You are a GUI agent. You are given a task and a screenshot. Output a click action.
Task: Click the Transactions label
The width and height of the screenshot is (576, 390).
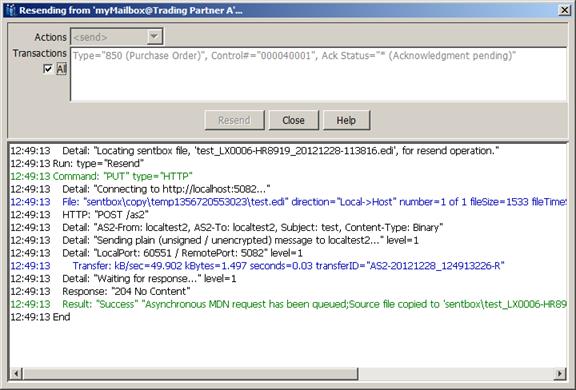click(39, 53)
